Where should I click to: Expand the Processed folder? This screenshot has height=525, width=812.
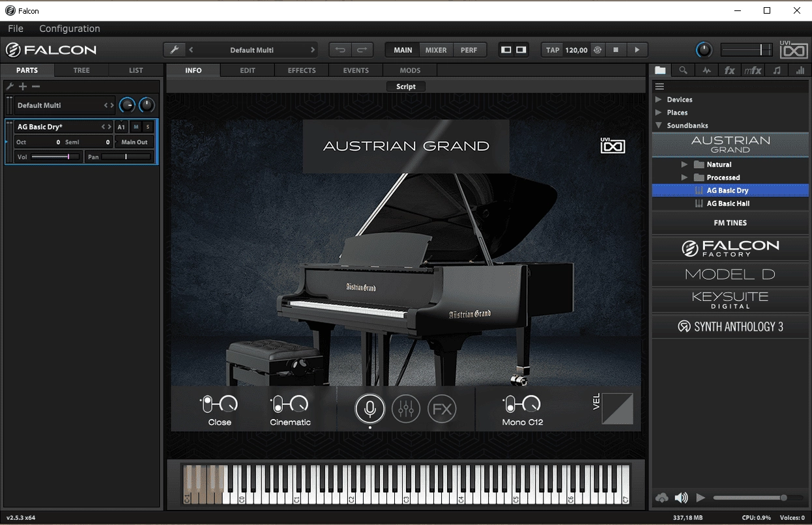[684, 177]
